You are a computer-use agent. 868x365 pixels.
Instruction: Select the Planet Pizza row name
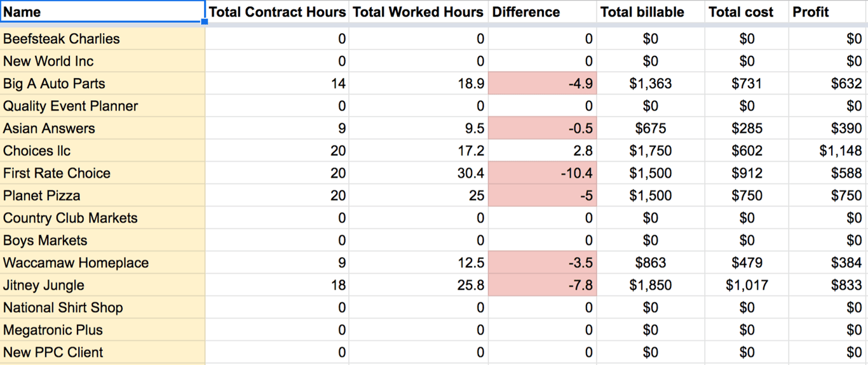[102, 196]
